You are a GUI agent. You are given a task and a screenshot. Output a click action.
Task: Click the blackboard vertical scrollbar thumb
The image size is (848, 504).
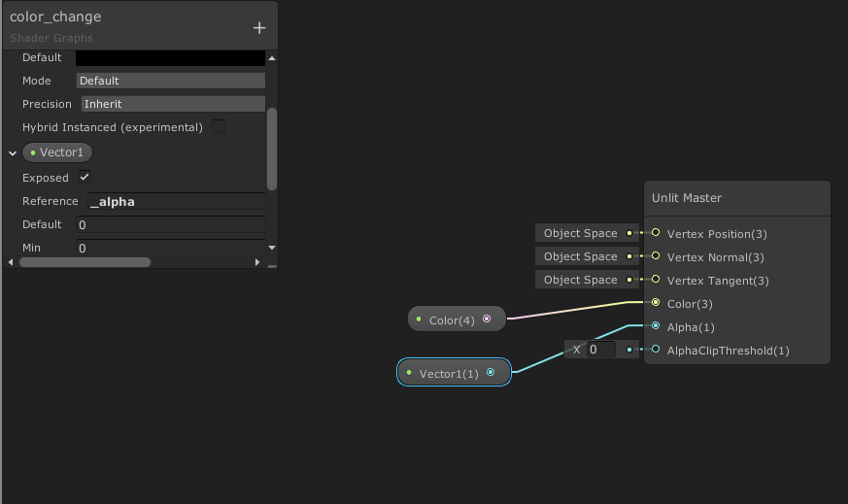coord(272,150)
